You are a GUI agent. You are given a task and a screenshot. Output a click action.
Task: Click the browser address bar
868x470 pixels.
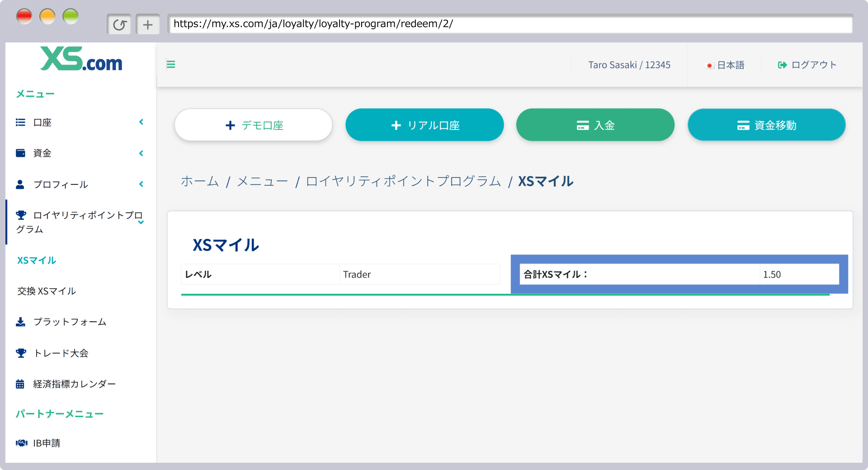click(510, 24)
